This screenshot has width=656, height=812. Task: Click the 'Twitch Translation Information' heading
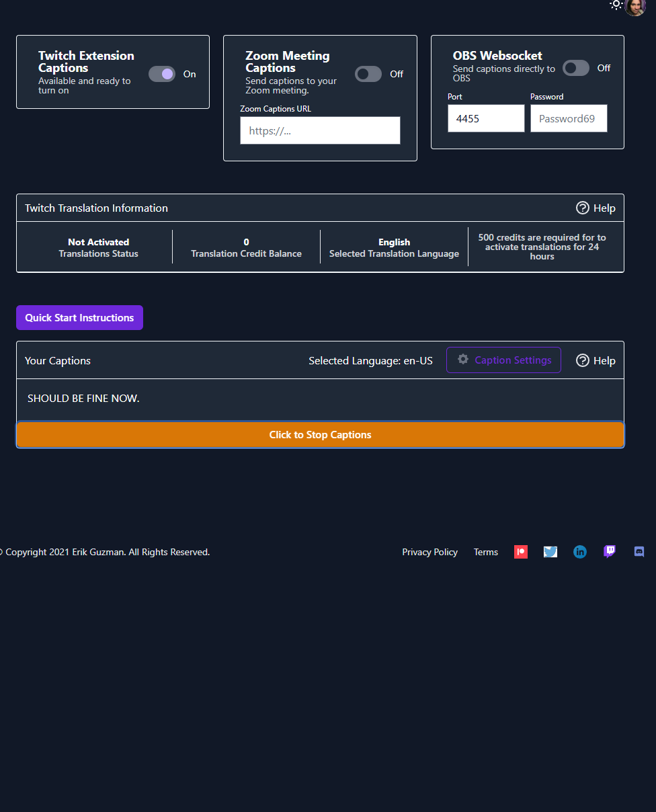[x=96, y=208]
